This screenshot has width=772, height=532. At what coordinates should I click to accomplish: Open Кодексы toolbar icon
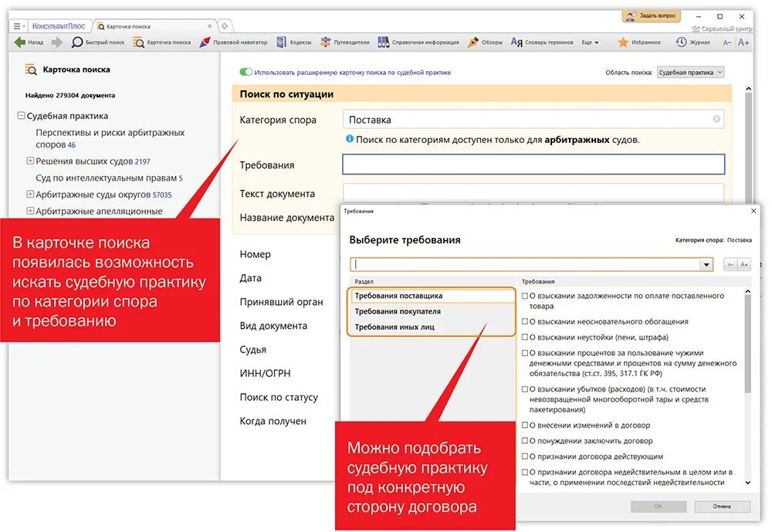(x=281, y=42)
